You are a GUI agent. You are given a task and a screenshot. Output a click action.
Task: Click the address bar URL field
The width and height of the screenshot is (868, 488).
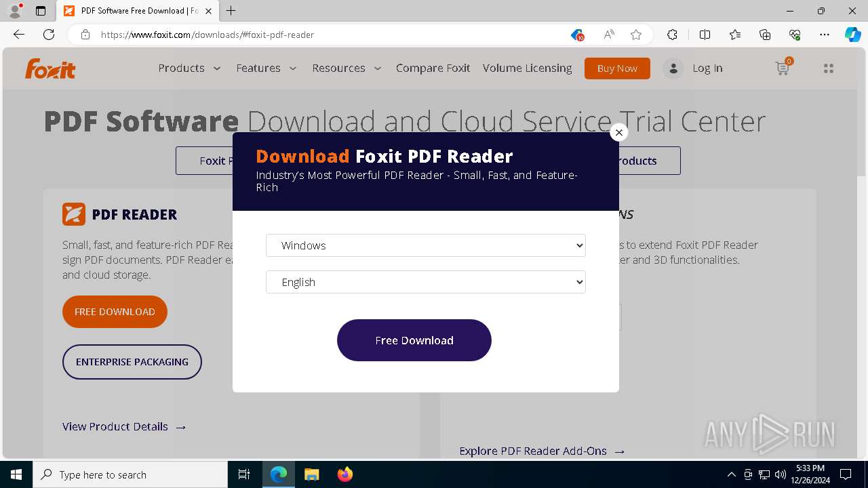(332, 35)
